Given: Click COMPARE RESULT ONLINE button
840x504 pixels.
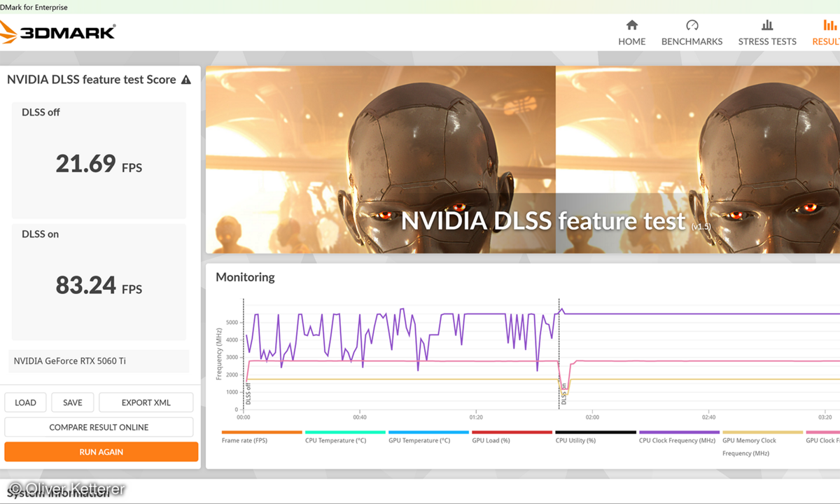Looking at the screenshot, I should tap(99, 427).
